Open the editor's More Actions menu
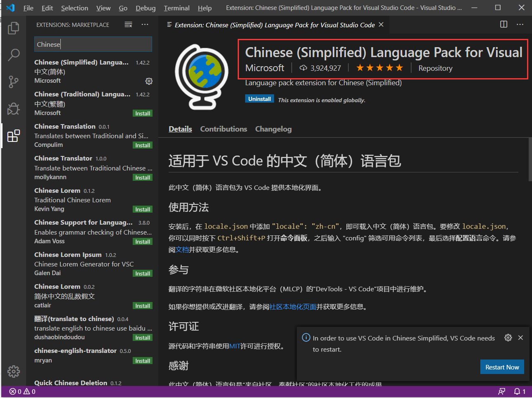 click(x=520, y=24)
